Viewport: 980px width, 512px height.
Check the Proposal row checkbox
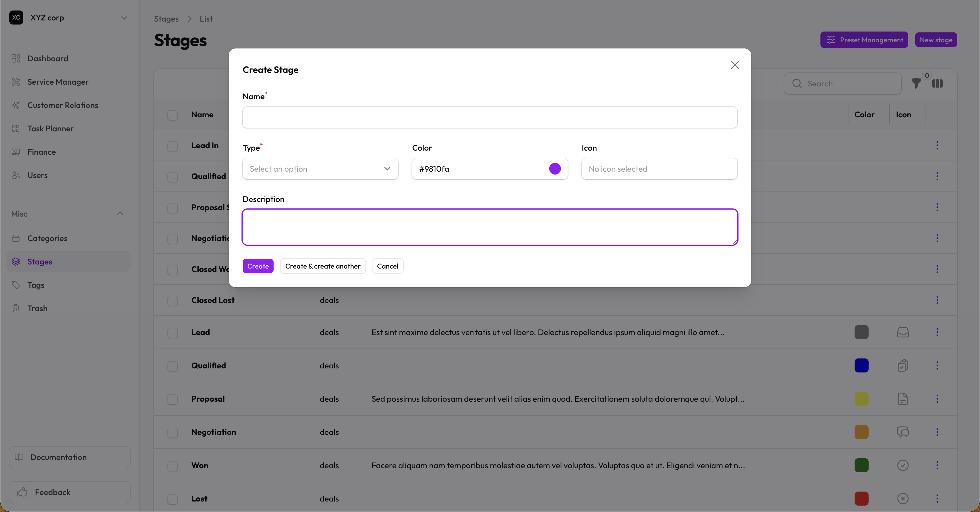point(173,399)
